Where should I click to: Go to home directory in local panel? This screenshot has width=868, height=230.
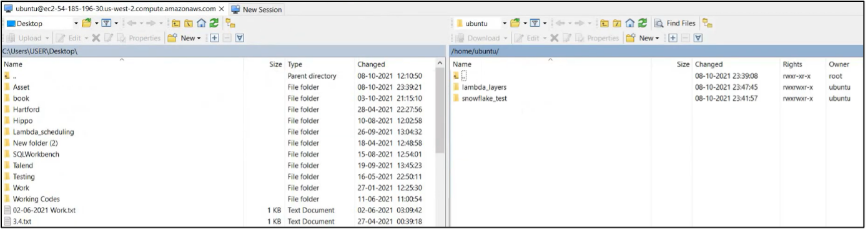click(201, 24)
